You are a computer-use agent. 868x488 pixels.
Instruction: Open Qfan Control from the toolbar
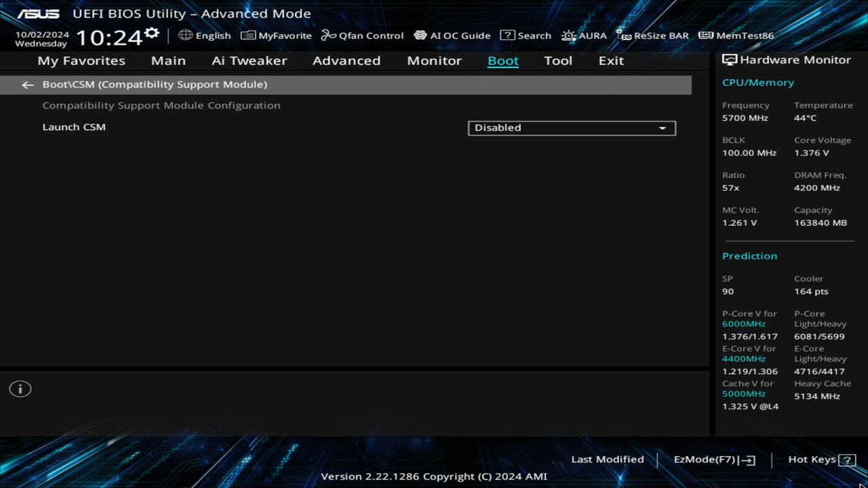[362, 35]
